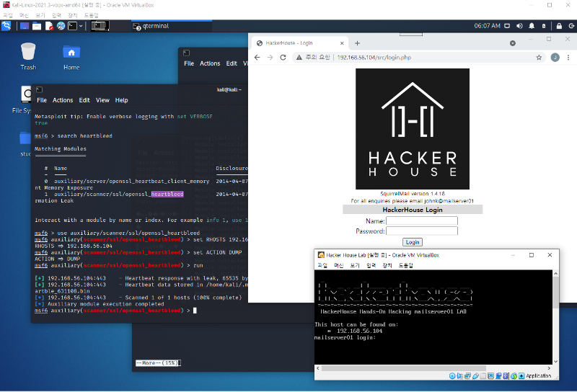
Task: Open View menu in msfconsole terminal window
Action: point(102,100)
